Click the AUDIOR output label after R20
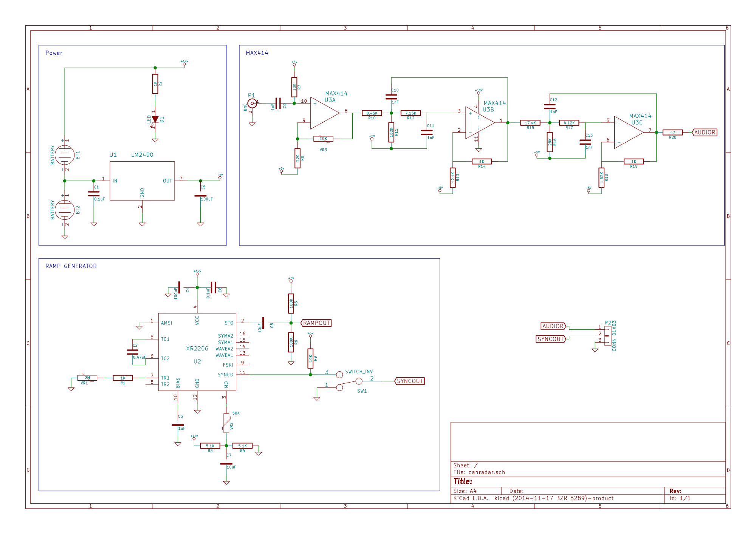 tap(704, 132)
